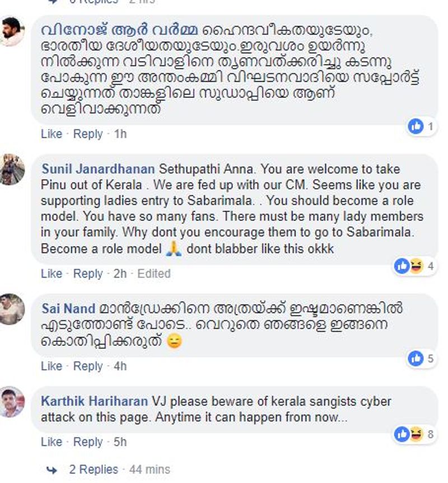This screenshot has width=448, height=483.
Task: Open Sai Nand's profile picture
Action: click(x=12, y=309)
